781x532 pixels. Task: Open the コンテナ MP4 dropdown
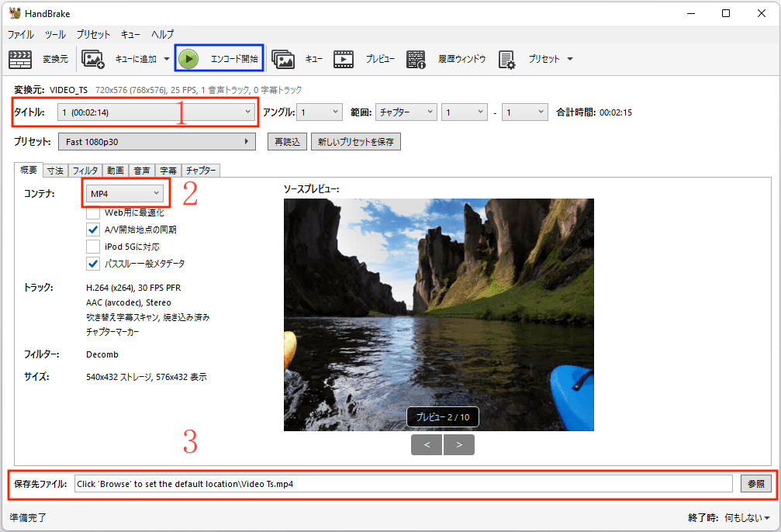click(x=125, y=193)
